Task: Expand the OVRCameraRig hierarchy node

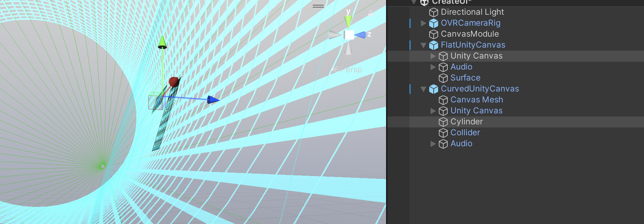Action: pyautogui.click(x=423, y=23)
